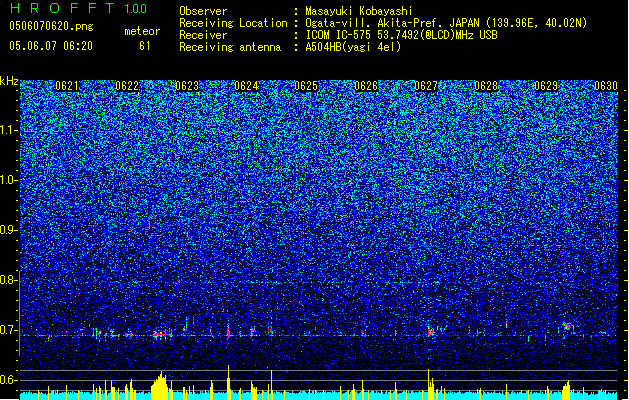Click the HROFFT 1.0.0 title text
The image size is (629, 400).
[78, 8]
